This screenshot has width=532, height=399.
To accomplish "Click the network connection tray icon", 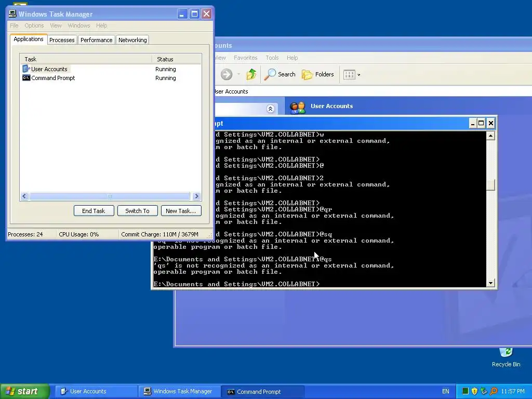I will click(484, 391).
